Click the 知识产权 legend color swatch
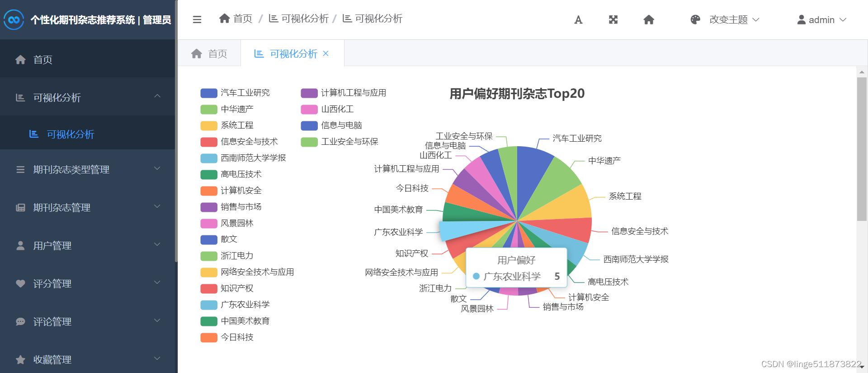Image resolution: width=868 pixels, height=373 pixels. point(209,288)
